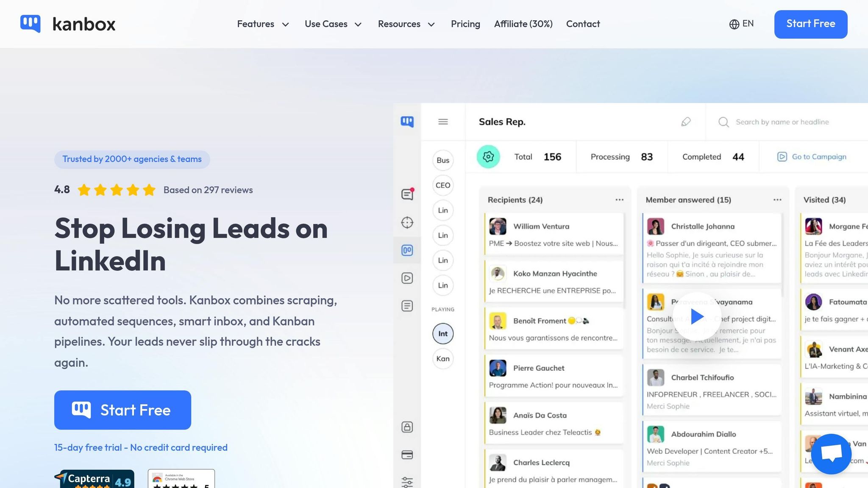Select the CEO pipeline circle
The width and height of the screenshot is (868, 488).
pos(443,185)
